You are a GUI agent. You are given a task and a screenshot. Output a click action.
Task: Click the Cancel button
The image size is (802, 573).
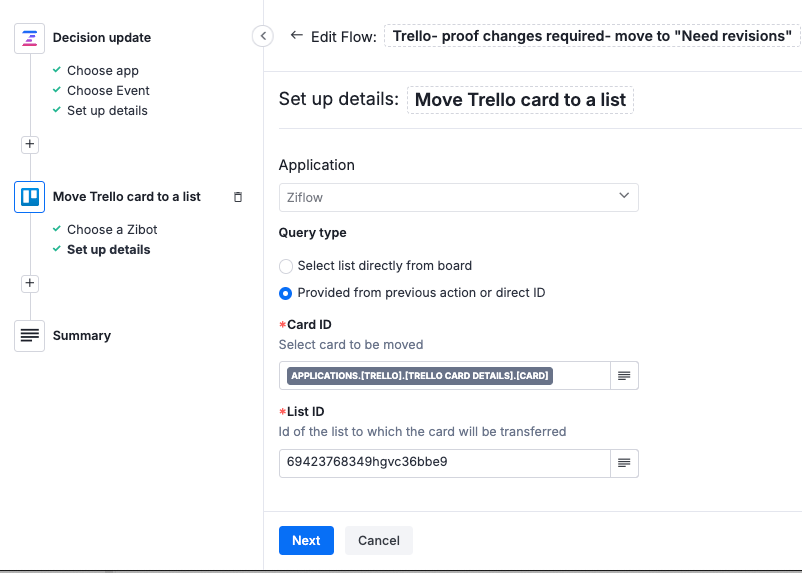379,541
